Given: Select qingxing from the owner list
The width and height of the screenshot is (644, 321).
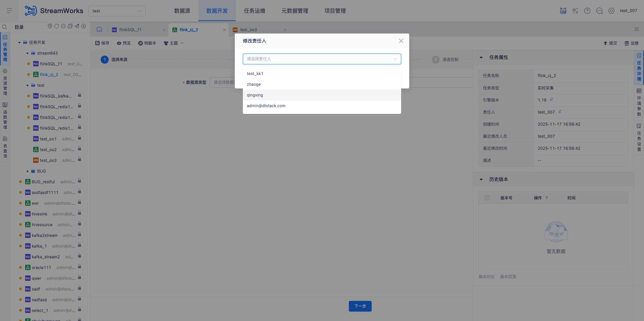Looking at the screenshot, I should 255,95.
